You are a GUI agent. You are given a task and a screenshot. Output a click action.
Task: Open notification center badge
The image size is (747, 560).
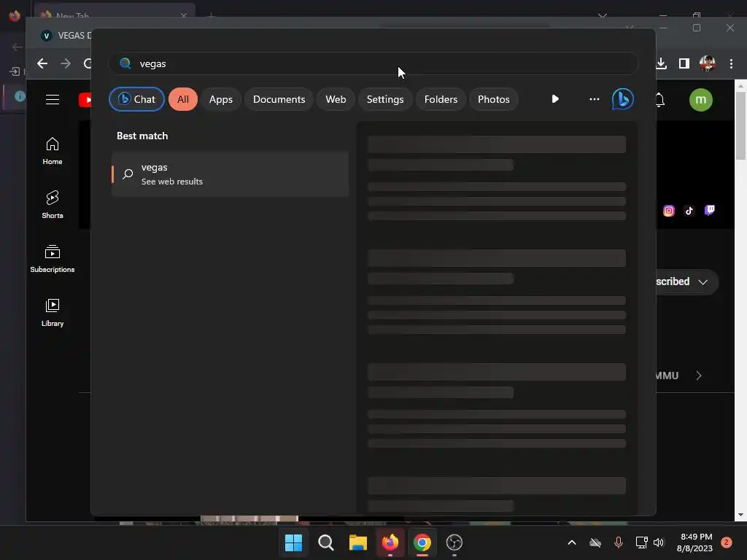click(x=727, y=542)
